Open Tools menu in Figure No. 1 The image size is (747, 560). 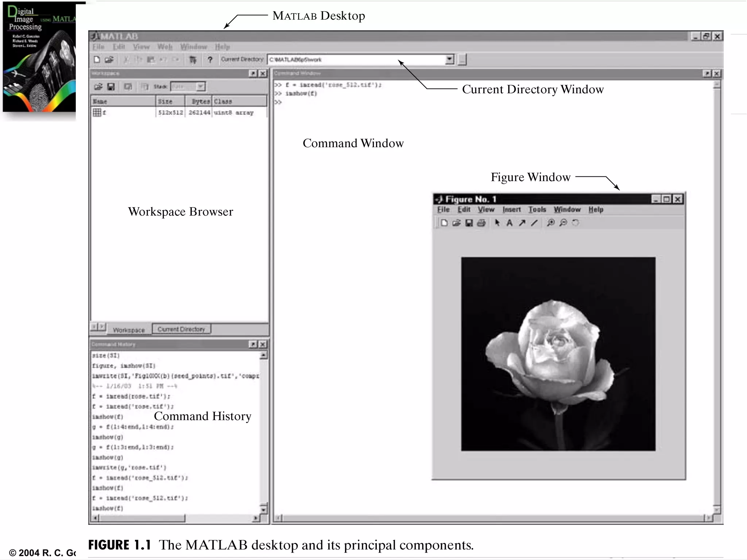pyautogui.click(x=537, y=210)
